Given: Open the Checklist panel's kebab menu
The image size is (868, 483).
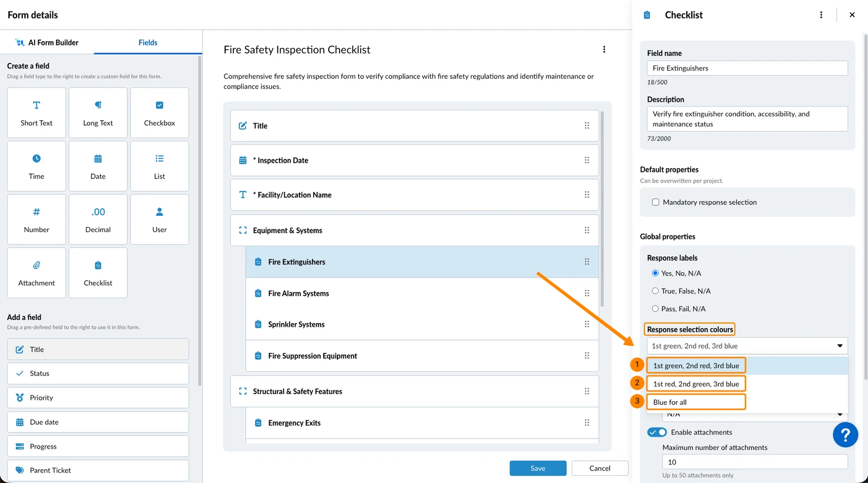Looking at the screenshot, I should coord(821,15).
